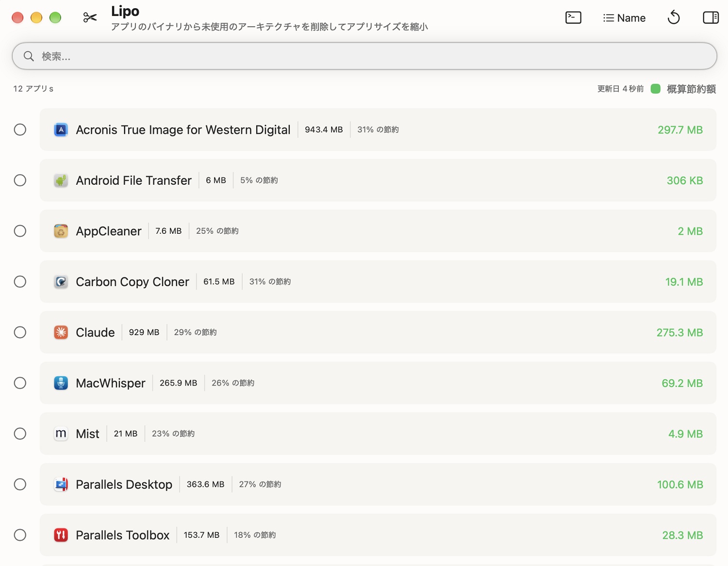
Task: Click the 100.6 MB savings value
Action: pos(680,485)
